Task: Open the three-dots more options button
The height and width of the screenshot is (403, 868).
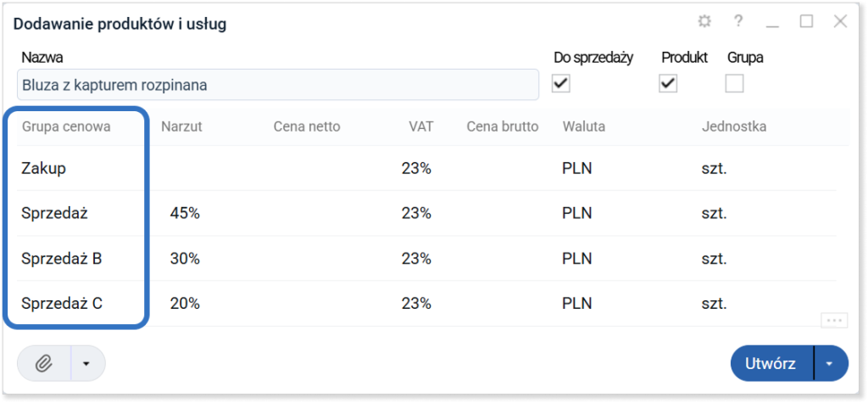Action: click(x=834, y=321)
